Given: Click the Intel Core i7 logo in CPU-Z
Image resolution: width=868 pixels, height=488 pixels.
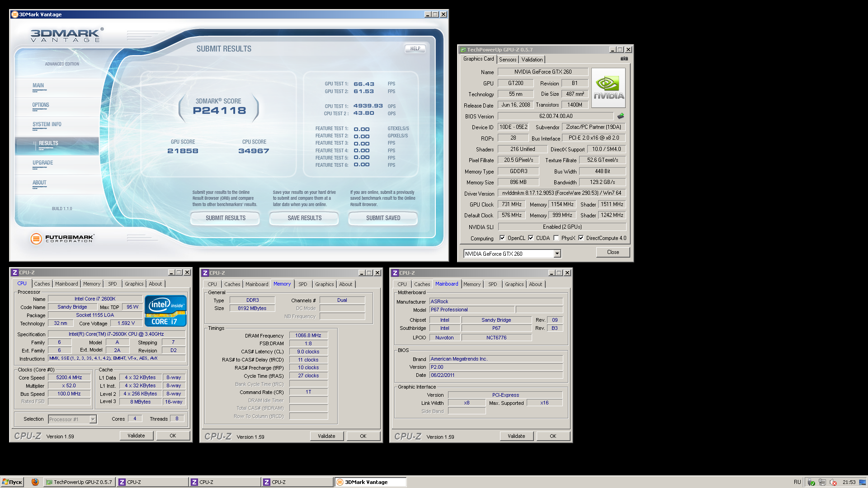Looking at the screenshot, I should click(x=165, y=310).
